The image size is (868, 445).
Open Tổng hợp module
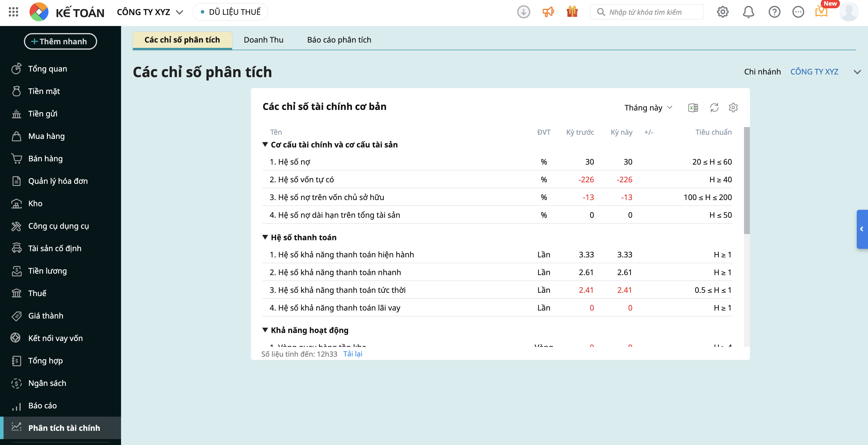pos(61,361)
